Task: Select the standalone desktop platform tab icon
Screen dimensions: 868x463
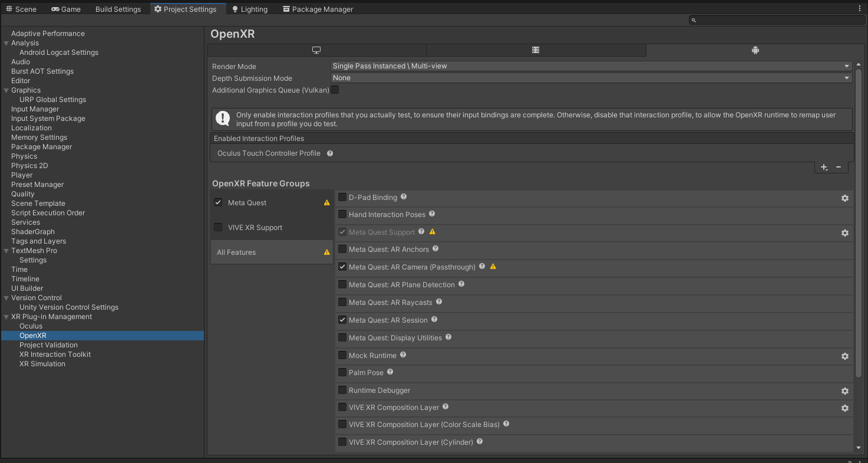Action: [x=316, y=50]
